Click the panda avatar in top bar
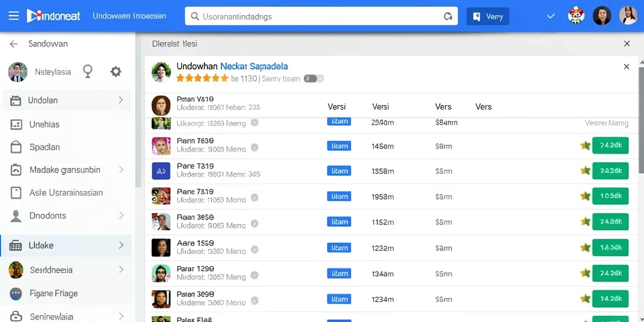Screen dimensions: 644x322 576,16
